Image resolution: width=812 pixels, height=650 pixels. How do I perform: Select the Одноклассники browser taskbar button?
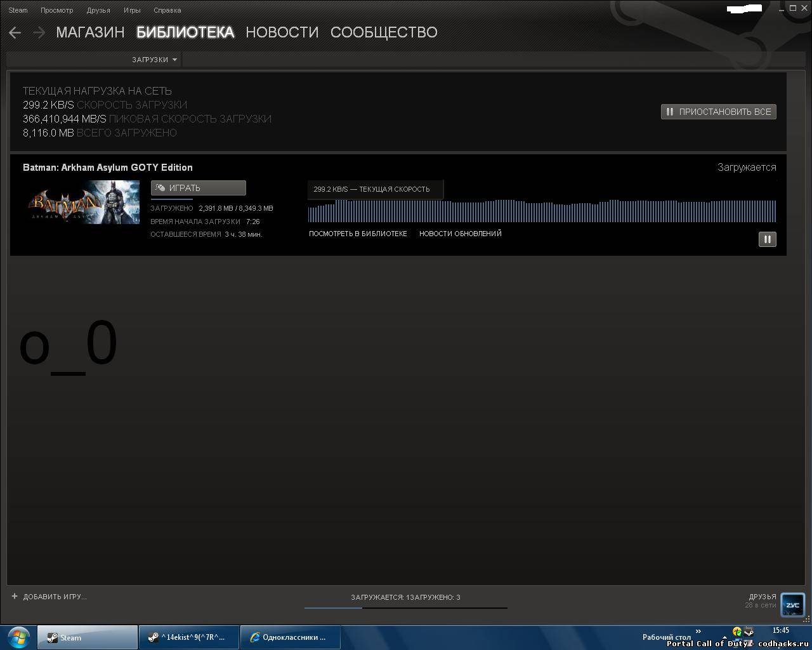pos(291,637)
